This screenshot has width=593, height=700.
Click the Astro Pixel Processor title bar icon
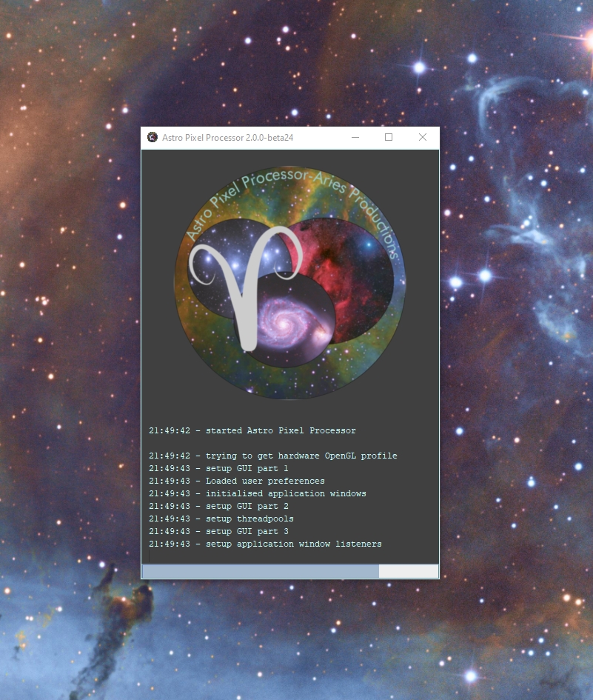coord(153,137)
